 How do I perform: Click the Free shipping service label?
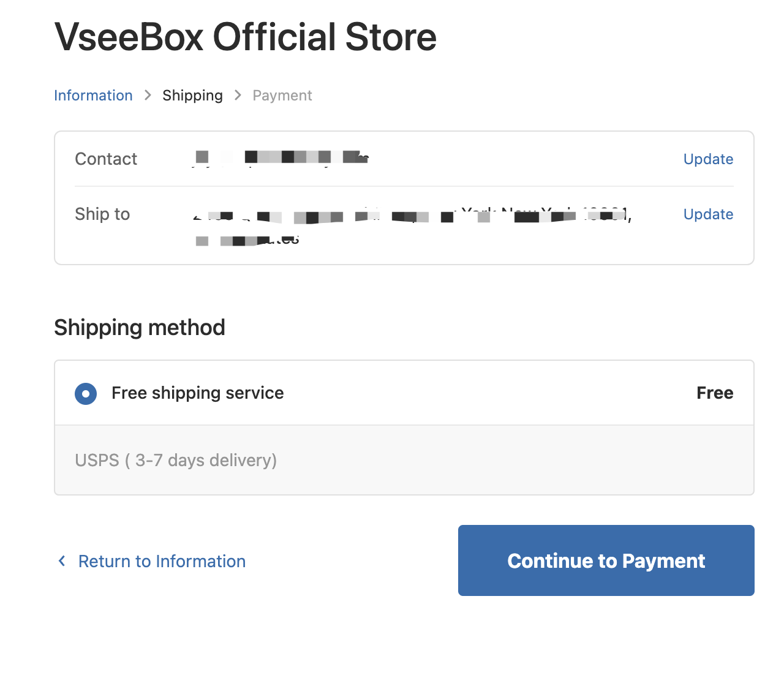click(x=197, y=393)
